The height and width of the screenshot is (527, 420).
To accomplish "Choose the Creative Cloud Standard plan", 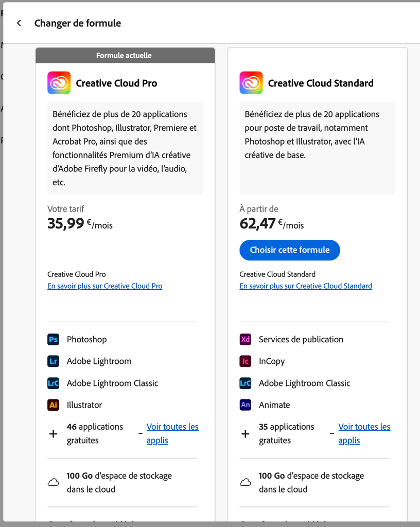I will click(x=290, y=250).
